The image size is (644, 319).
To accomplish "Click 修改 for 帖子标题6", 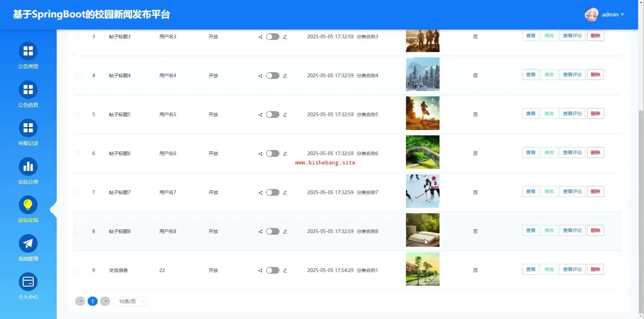I will pyautogui.click(x=549, y=152).
